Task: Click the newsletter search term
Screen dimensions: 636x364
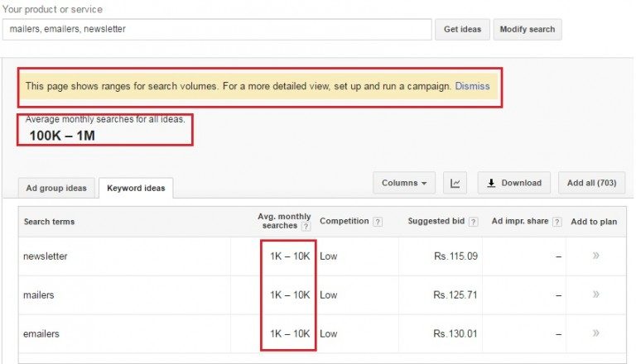Action: pyautogui.click(x=46, y=256)
